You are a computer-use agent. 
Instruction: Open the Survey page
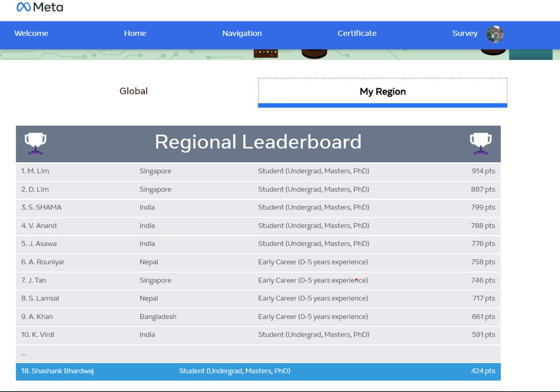click(465, 34)
